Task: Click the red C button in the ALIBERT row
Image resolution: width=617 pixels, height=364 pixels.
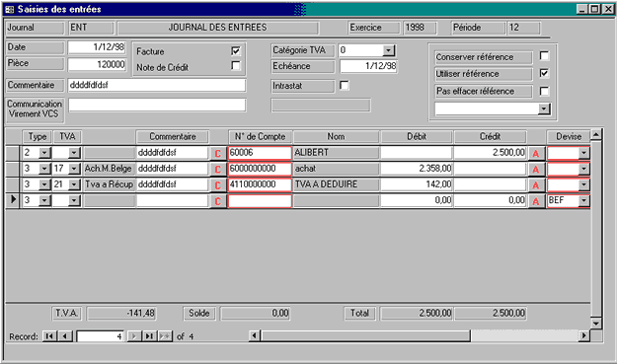Action: (x=217, y=153)
